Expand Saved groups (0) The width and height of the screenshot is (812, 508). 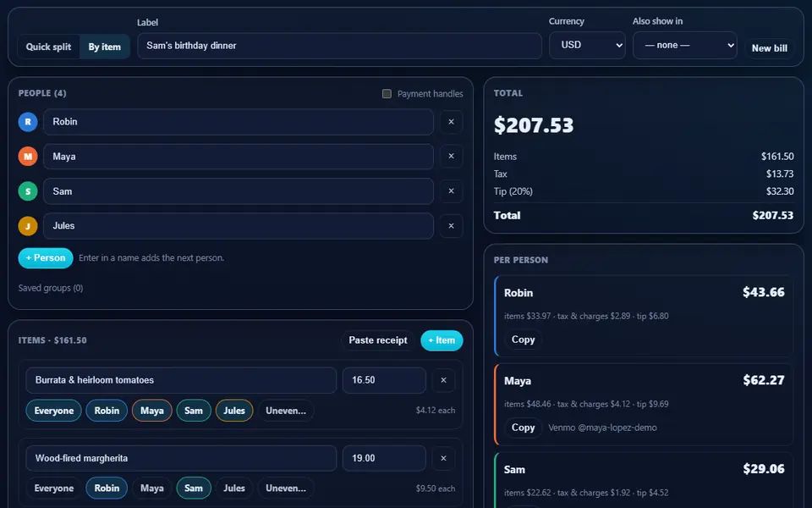click(51, 288)
